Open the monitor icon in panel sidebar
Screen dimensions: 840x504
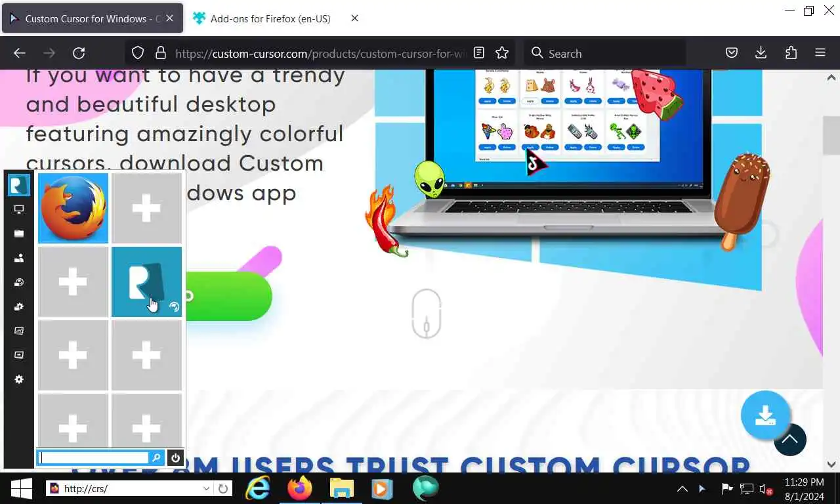tap(19, 209)
